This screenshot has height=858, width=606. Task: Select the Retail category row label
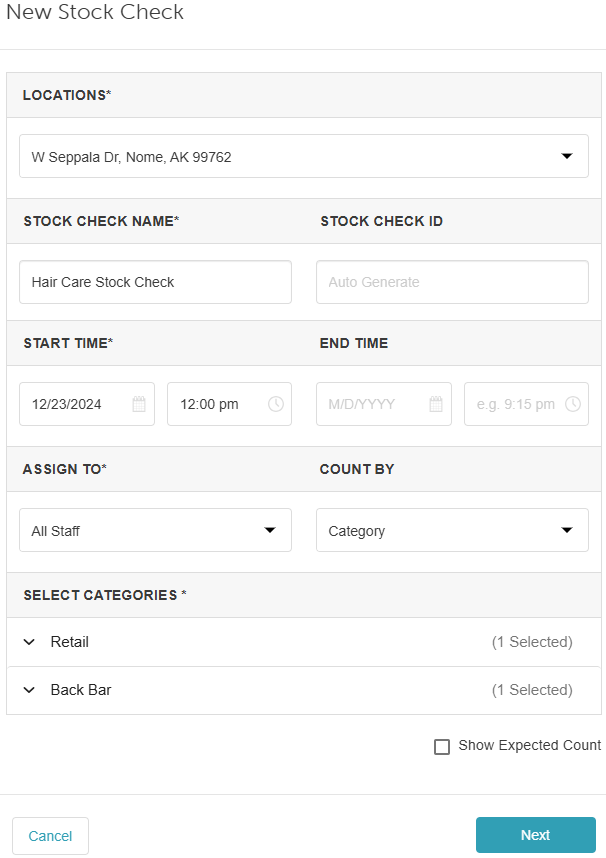pyautogui.click(x=70, y=642)
